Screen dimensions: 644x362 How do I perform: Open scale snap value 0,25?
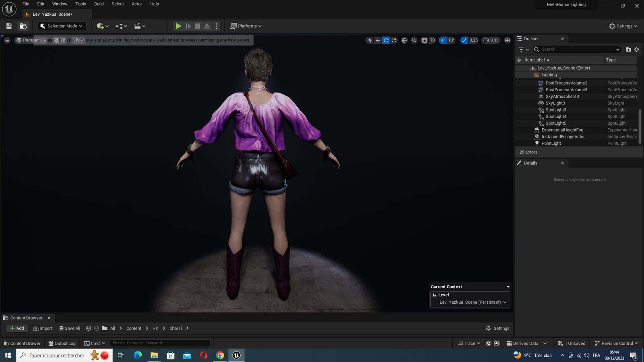[473, 40]
